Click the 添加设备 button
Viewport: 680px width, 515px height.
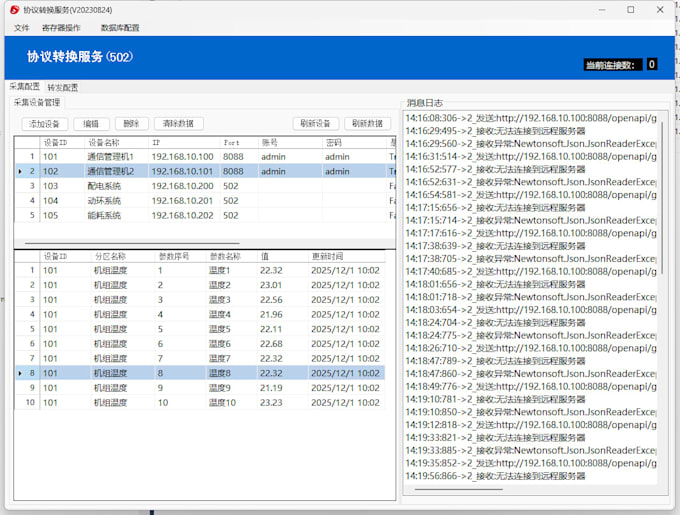(x=45, y=124)
